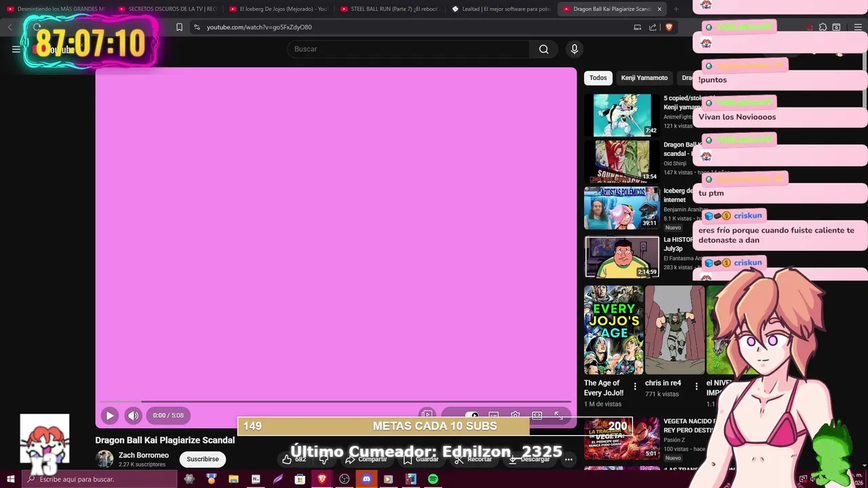This screenshot has height=488, width=868.
Task: Open Microsoft Store from the taskbar
Action: tap(300, 479)
